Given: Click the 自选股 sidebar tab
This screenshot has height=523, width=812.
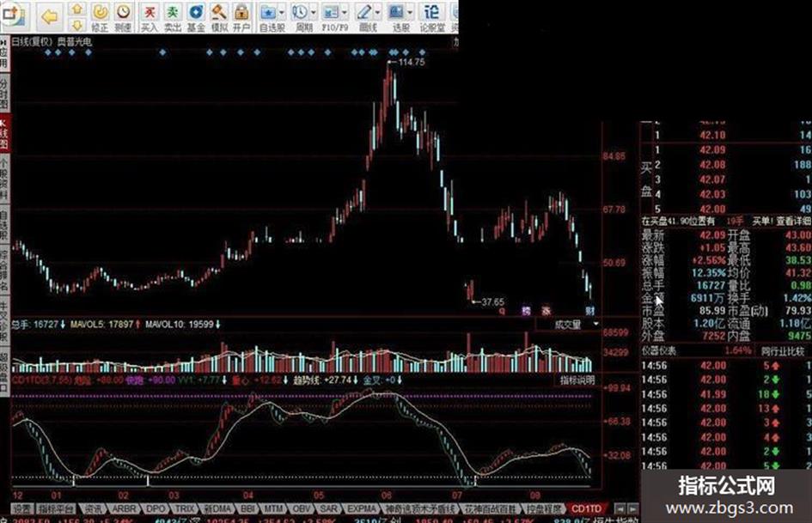Looking at the screenshot, I should (x=4, y=225).
